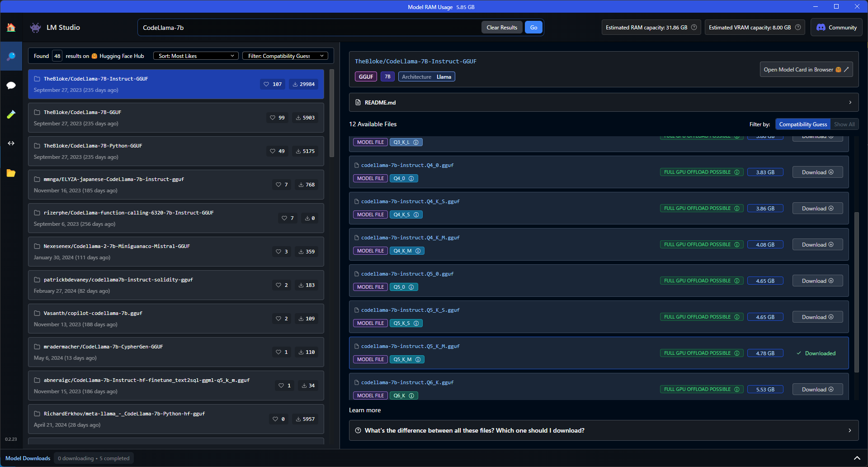Image resolution: width=868 pixels, height=467 pixels.
Task: Enable the Compatibility Guess filter
Action: [x=802, y=124]
